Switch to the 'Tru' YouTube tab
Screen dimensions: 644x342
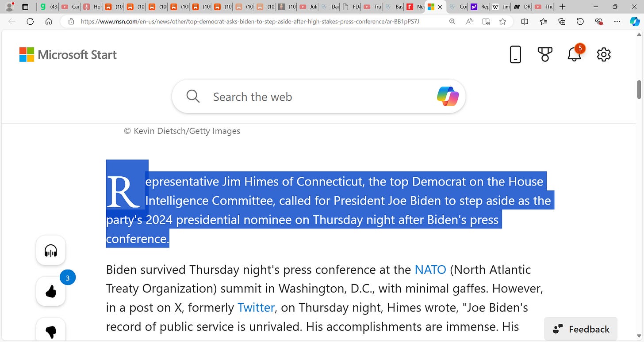[x=373, y=7]
